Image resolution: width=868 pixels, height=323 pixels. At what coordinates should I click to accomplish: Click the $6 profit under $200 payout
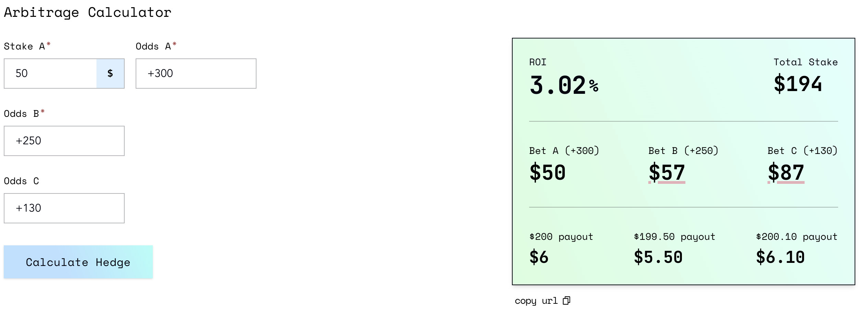coord(539,257)
